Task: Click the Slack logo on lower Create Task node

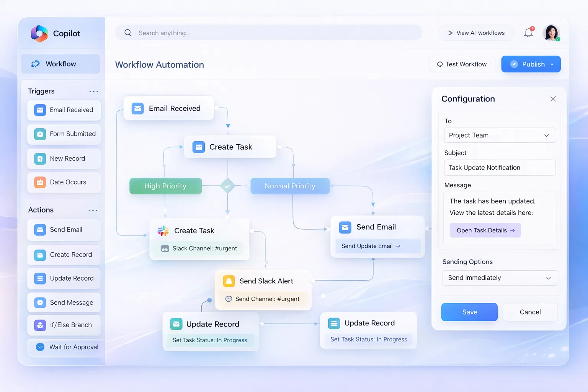Action: 163,230
